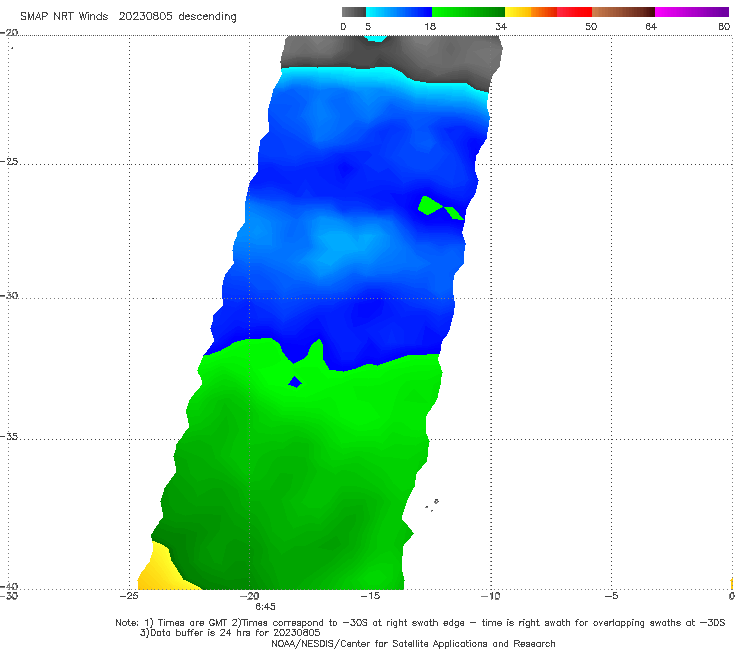Click the color bar label '34'
740x650 pixels.
[x=501, y=27]
